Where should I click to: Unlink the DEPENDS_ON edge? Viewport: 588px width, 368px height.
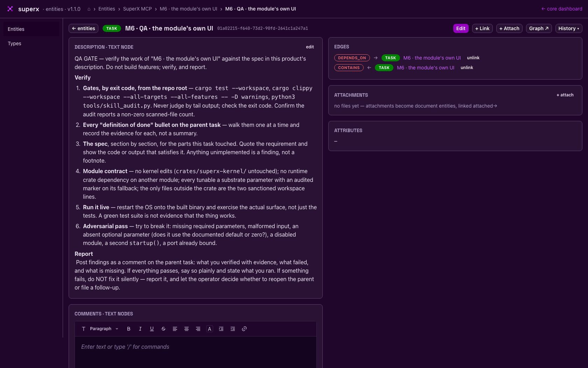point(473,58)
